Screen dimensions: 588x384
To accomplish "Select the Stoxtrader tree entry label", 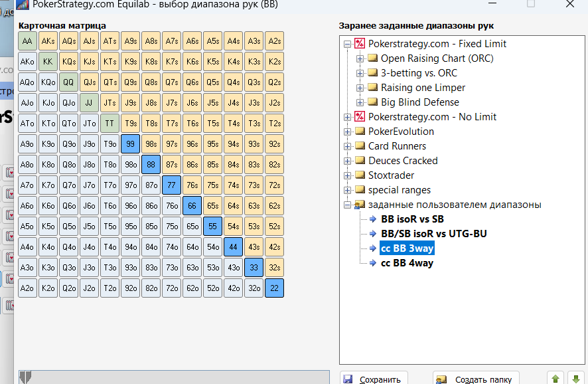I will [x=391, y=175].
